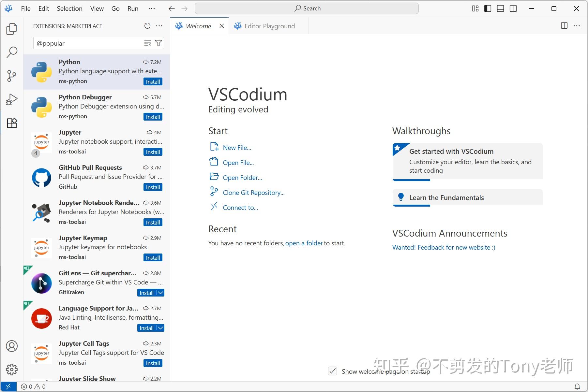This screenshot has width=588, height=392.
Task: Click the notifications bell in the status bar
Action: tap(577, 386)
